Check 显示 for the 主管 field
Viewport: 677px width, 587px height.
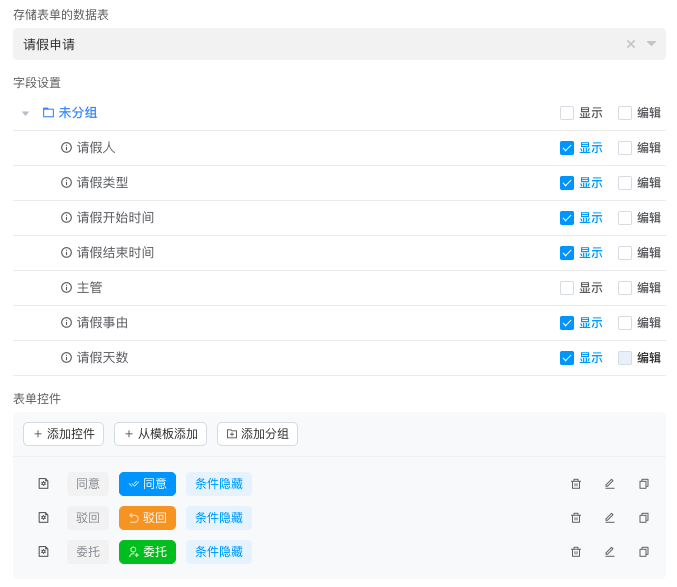click(x=567, y=288)
